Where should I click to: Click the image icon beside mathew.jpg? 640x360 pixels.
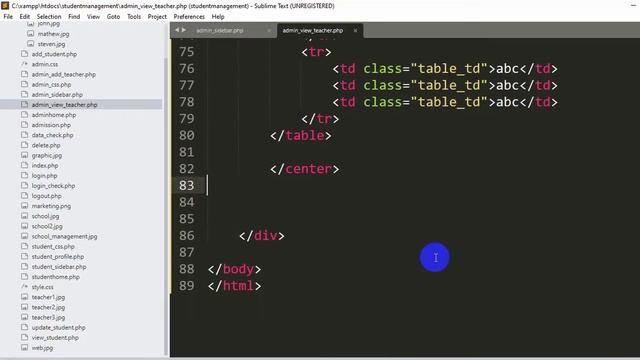point(31,34)
